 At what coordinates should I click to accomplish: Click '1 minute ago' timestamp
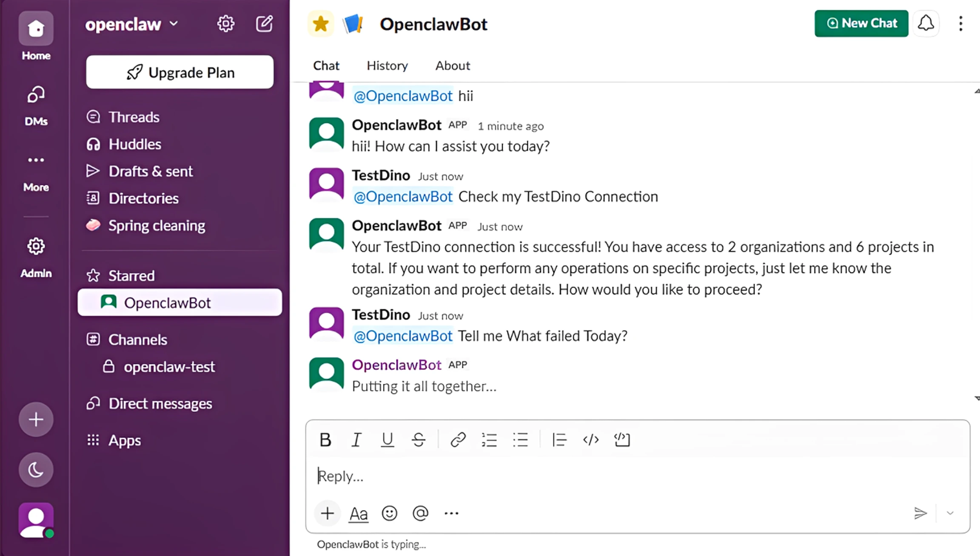510,126
